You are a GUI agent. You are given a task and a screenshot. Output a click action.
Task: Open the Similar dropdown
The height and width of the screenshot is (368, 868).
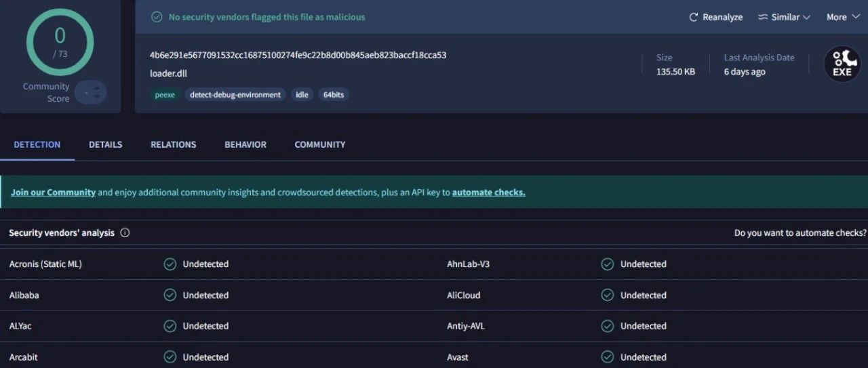pos(784,17)
